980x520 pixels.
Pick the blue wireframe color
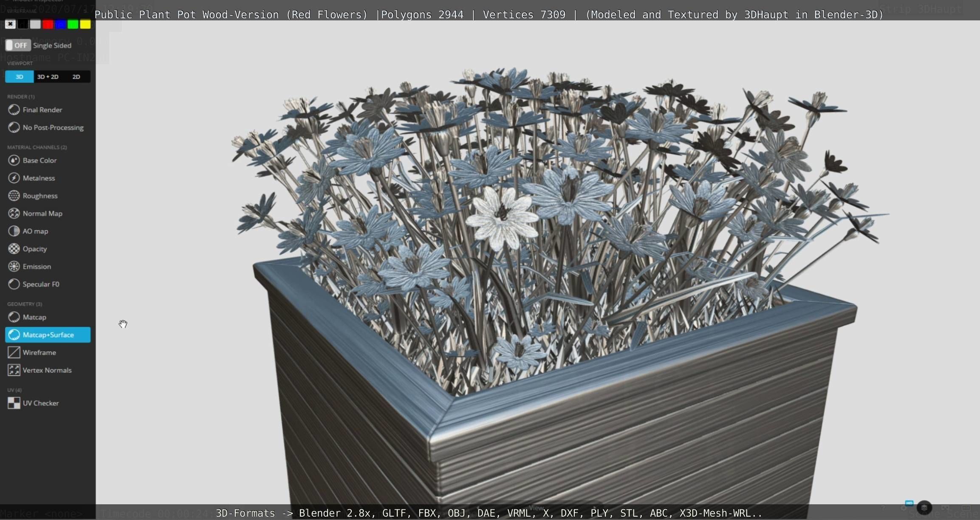[x=60, y=24]
